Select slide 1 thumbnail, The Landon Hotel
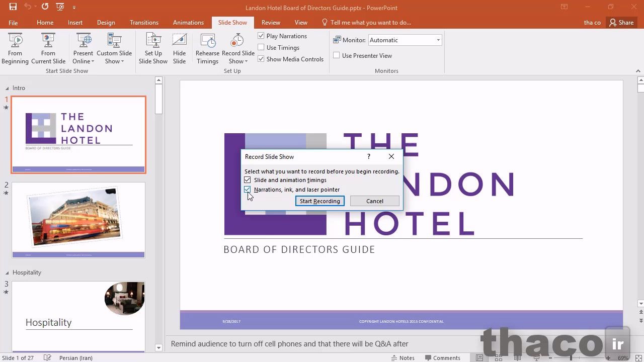 coord(78,135)
